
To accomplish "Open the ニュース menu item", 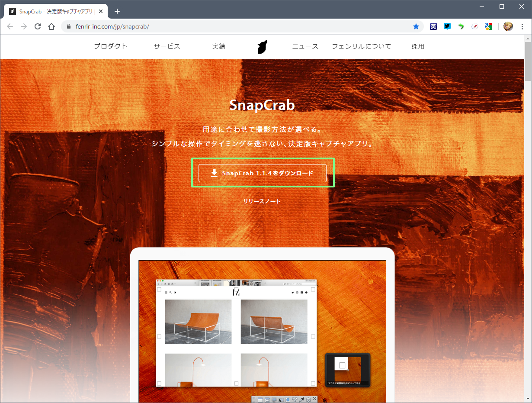I will [305, 46].
